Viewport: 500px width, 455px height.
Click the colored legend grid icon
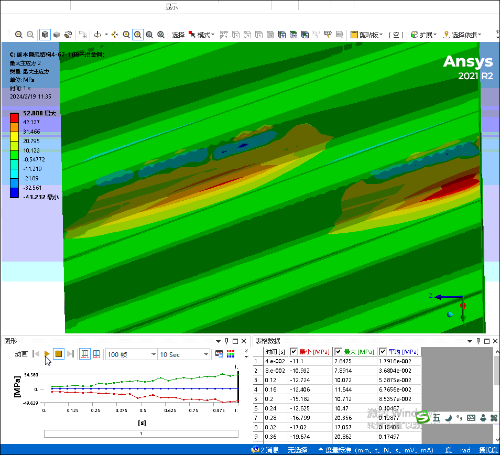tap(230, 354)
